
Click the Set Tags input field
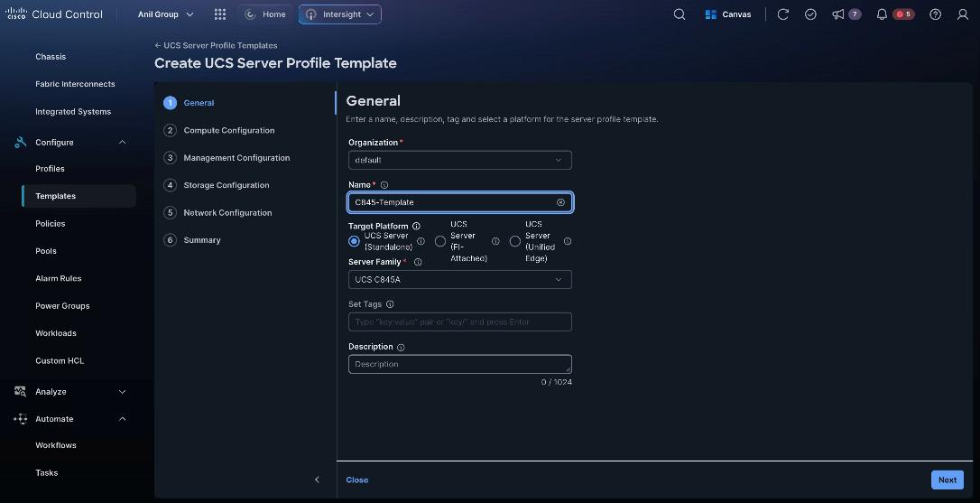tap(460, 321)
